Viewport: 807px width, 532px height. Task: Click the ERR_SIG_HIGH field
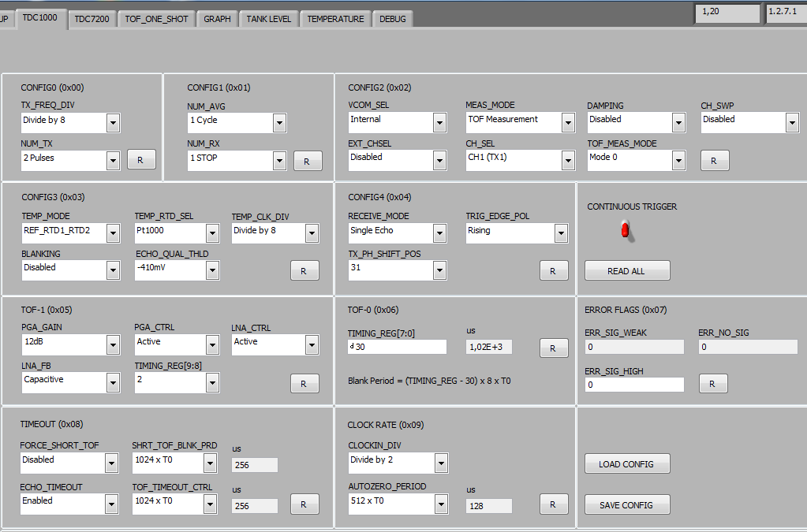point(634,385)
